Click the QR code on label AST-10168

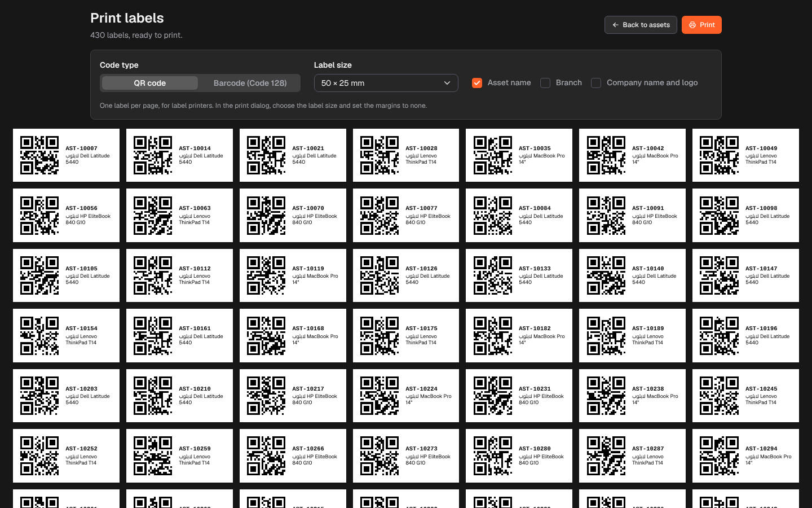tap(266, 336)
